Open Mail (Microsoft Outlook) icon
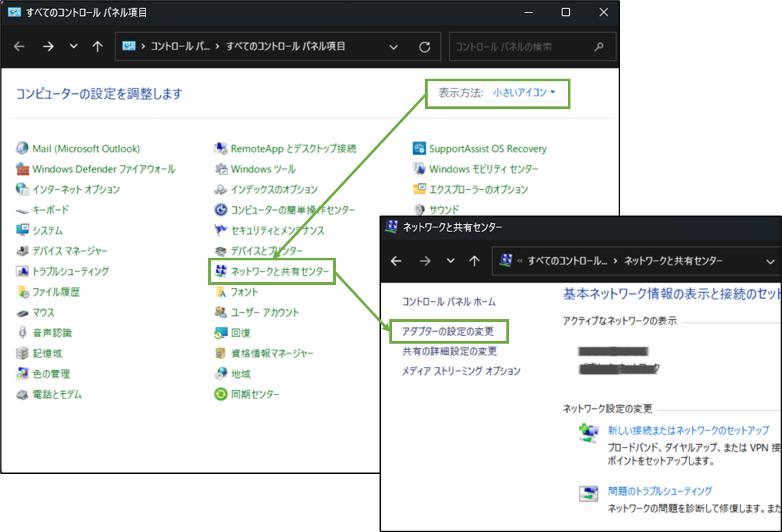The image size is (782, 532). (x=22, y=148)
